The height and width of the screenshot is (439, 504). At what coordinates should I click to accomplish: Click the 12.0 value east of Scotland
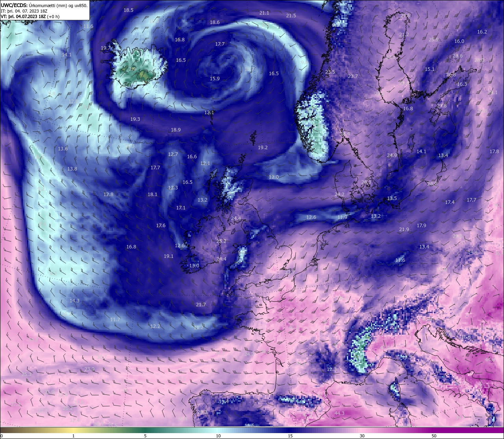[x=274, y=177]
